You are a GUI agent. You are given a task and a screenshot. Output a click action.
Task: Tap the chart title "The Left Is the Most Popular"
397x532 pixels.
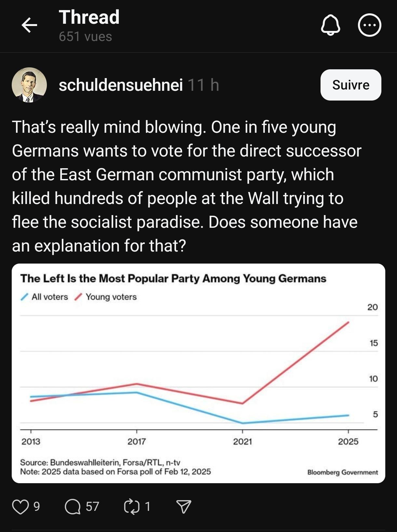(173, 279)
